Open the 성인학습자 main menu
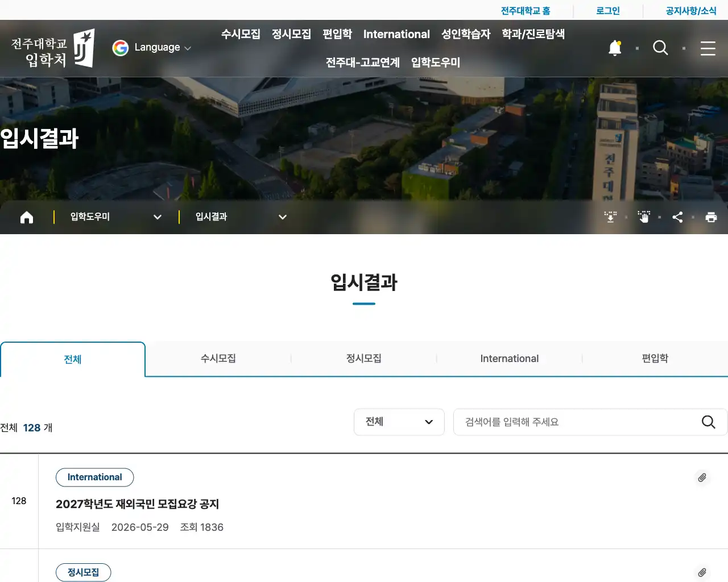 tap(466, 34)
